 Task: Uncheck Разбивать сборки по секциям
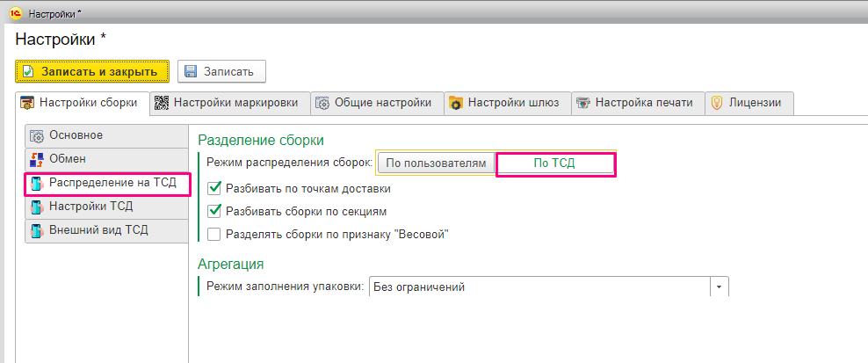click(x=214, y=211)
